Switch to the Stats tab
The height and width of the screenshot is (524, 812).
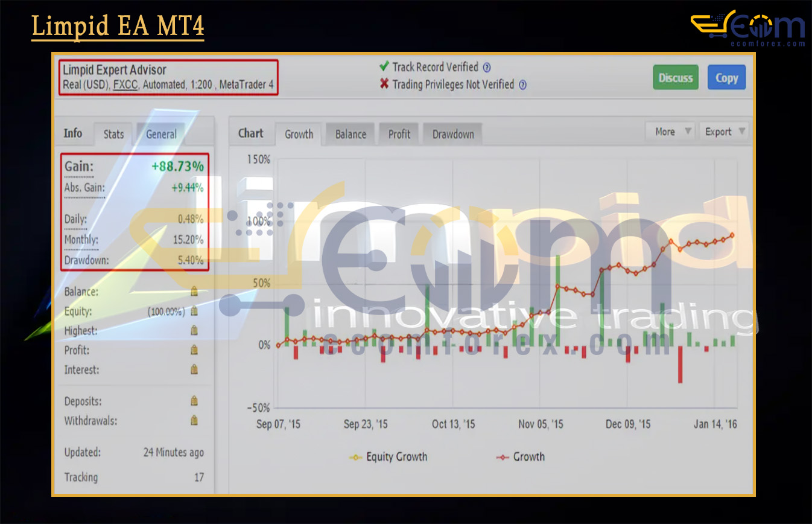coord(113,134)
